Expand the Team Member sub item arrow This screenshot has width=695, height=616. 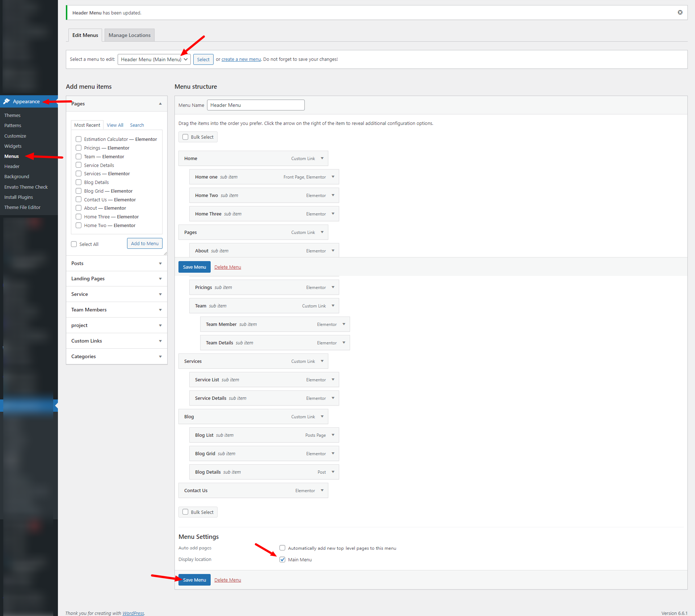344,324
